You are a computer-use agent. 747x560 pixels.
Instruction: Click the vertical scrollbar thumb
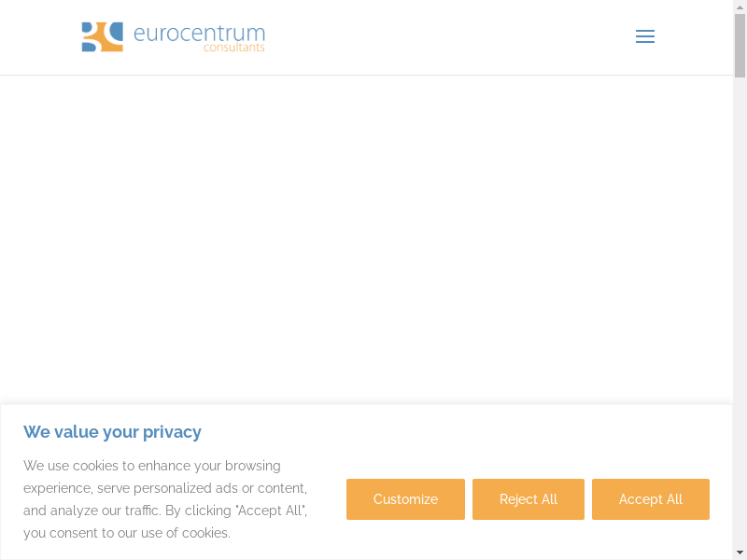[740, 45]
